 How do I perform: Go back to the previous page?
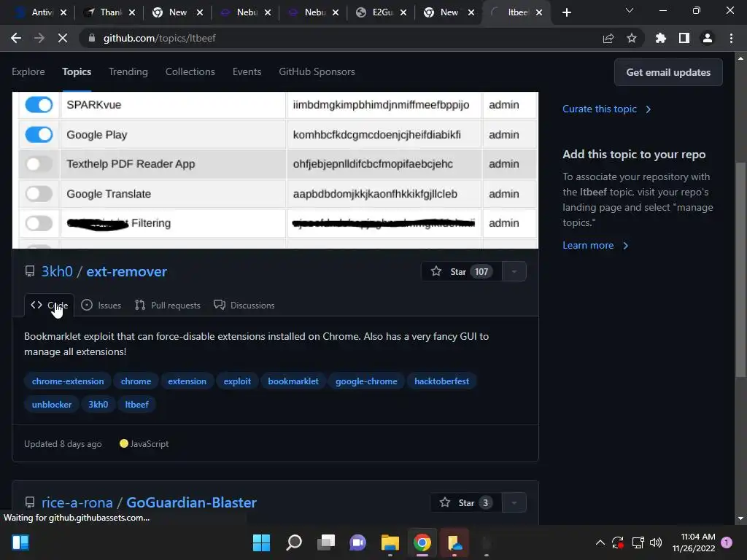pyautogui.click(x=16, y=38)
